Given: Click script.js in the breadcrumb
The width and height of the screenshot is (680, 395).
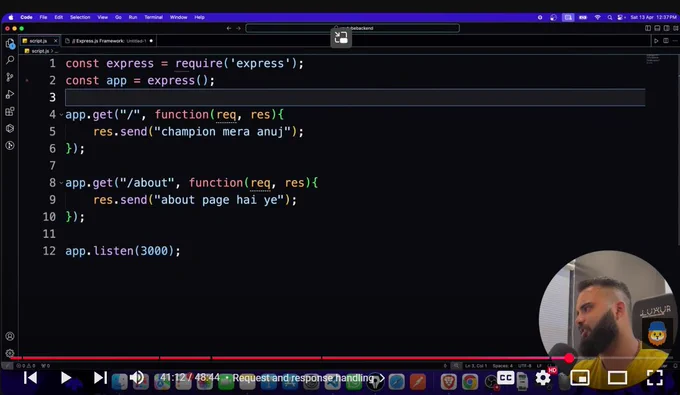Looking at the screenshot, I should point(40,51).
